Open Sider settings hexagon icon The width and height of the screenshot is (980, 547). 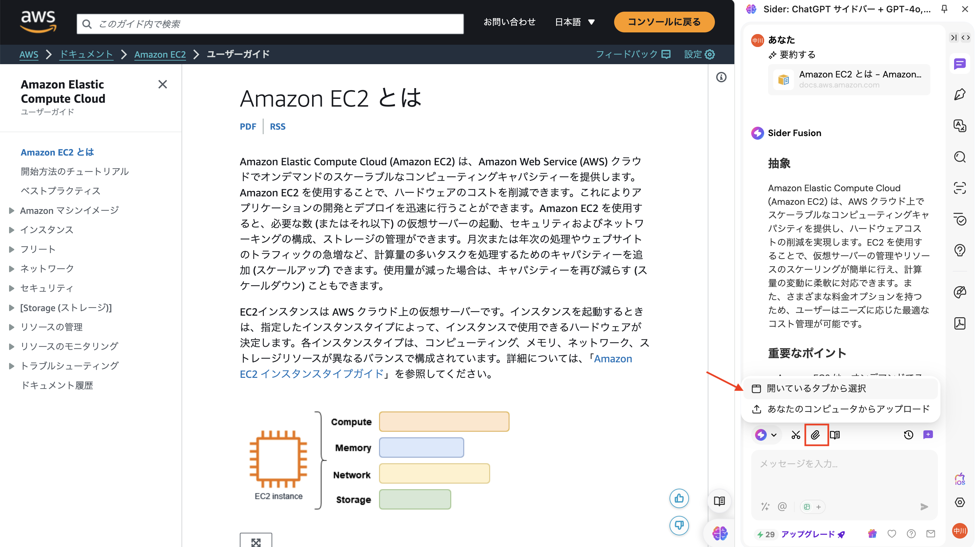pyautogui.click(x=960, y=502)
